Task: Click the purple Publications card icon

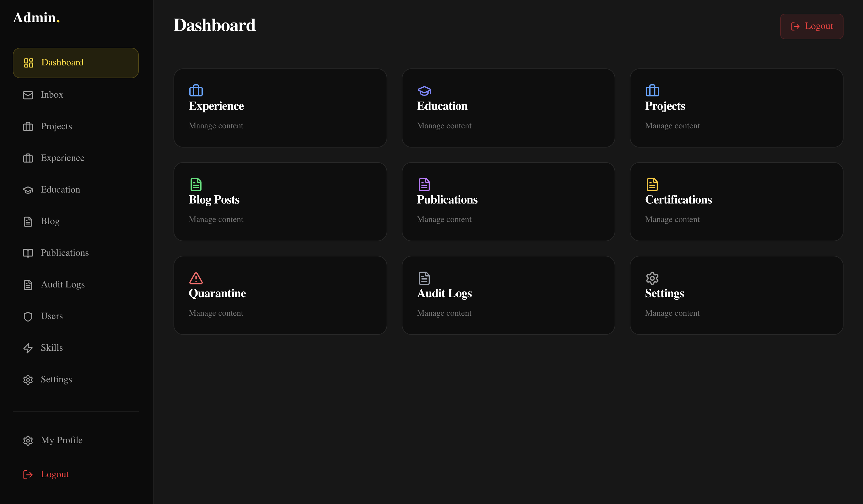Action: (x=424, y=184)
